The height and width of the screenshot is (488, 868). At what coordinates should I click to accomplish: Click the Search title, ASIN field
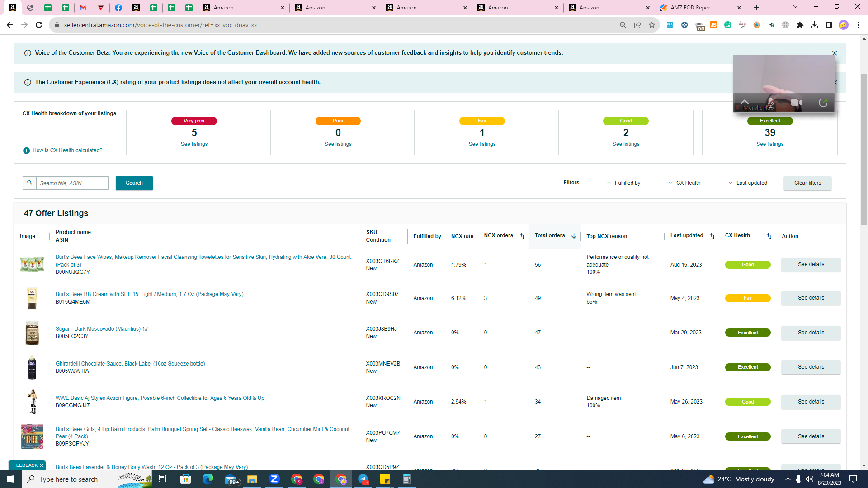point(72,183)
